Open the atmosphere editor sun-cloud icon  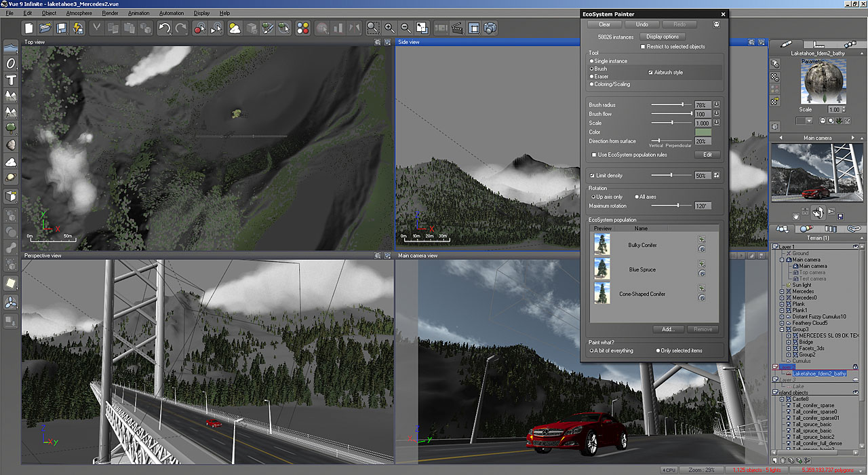[x=234, y=28]
